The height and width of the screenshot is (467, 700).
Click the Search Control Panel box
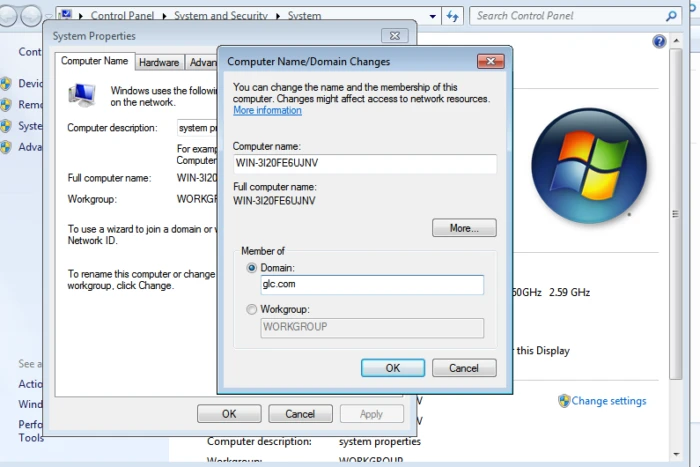pyautogui.click(x=575, y=16)
